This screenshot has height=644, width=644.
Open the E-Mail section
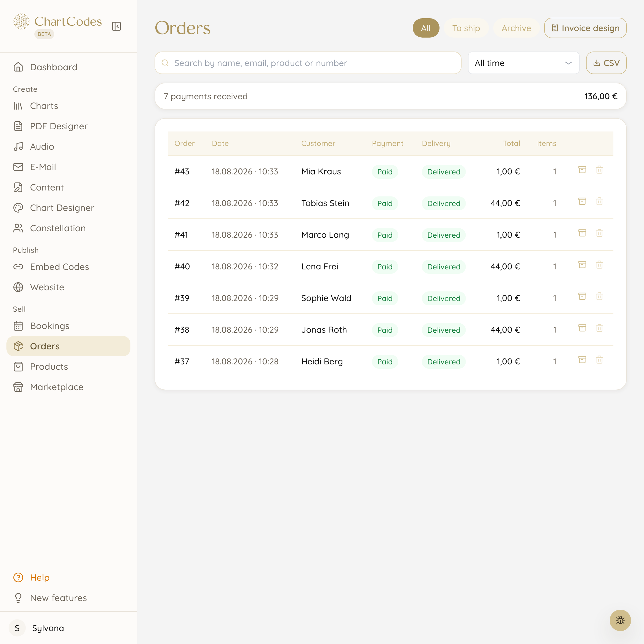click(x=68, y=167)
